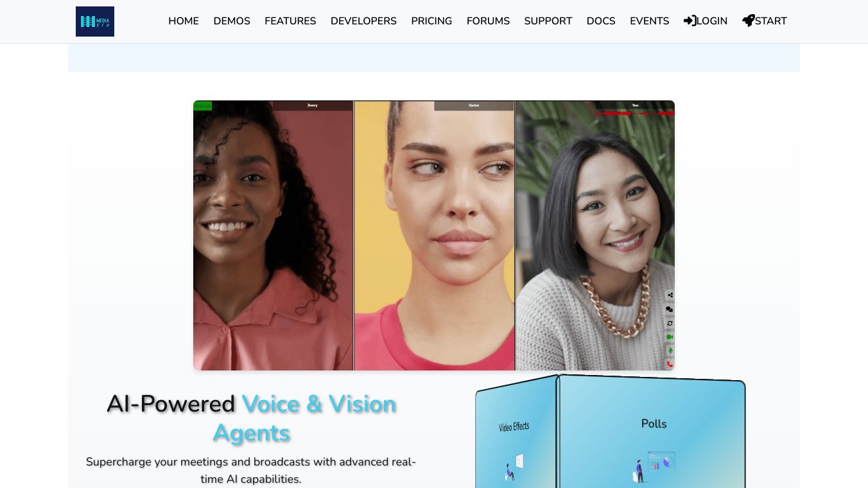Click the LOGIN sign-in arrow icon
The height and width of the screenshot is (488, 868).
[x=690, y=21]
